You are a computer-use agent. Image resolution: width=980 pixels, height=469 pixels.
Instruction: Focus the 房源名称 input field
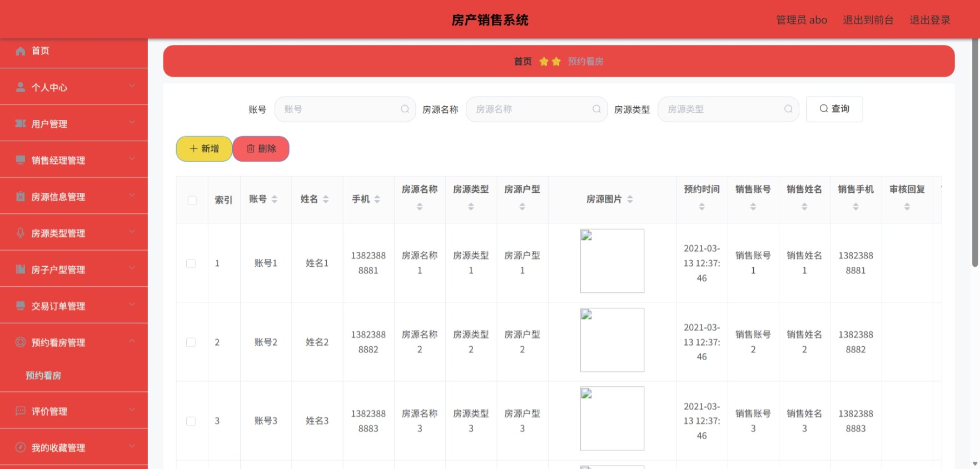[536, 109]
